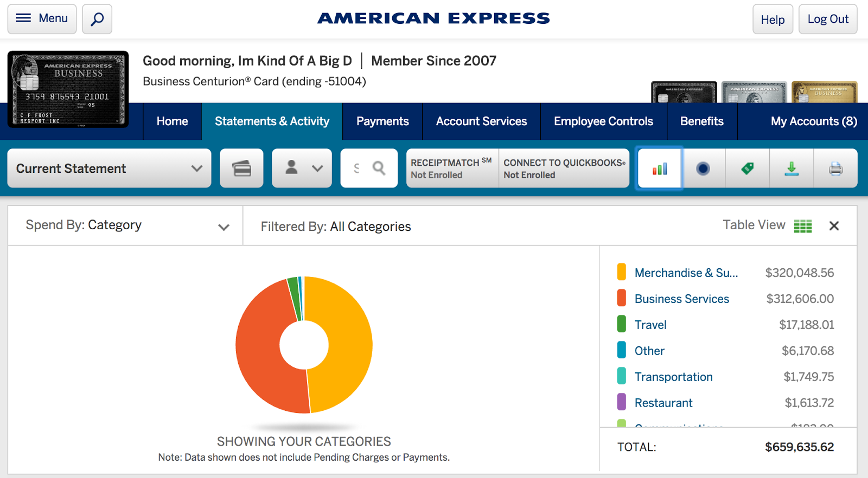Open Account Services tab

(481, 121)
